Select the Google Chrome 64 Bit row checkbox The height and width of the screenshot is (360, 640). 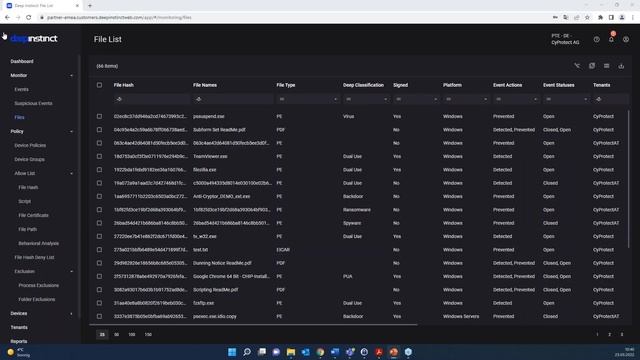pyautogui.click(x=99, y=276)
